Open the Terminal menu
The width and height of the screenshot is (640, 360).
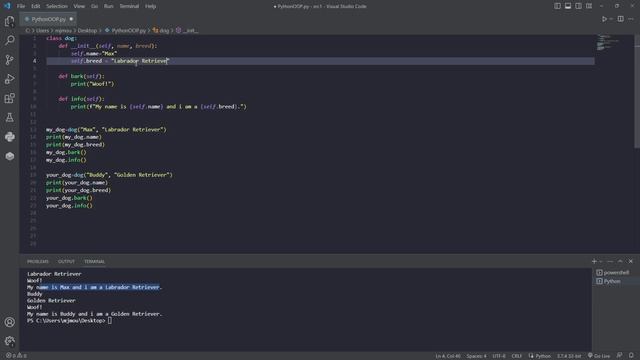[129, 6]
